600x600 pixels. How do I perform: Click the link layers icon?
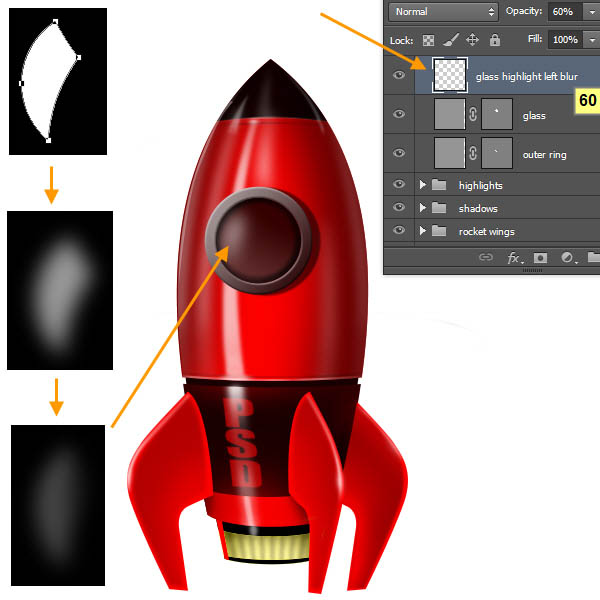tap(486, 258)
